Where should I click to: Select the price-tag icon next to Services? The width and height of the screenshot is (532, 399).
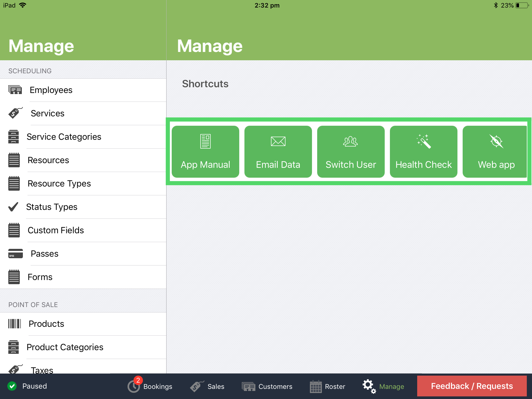point(15,113)
